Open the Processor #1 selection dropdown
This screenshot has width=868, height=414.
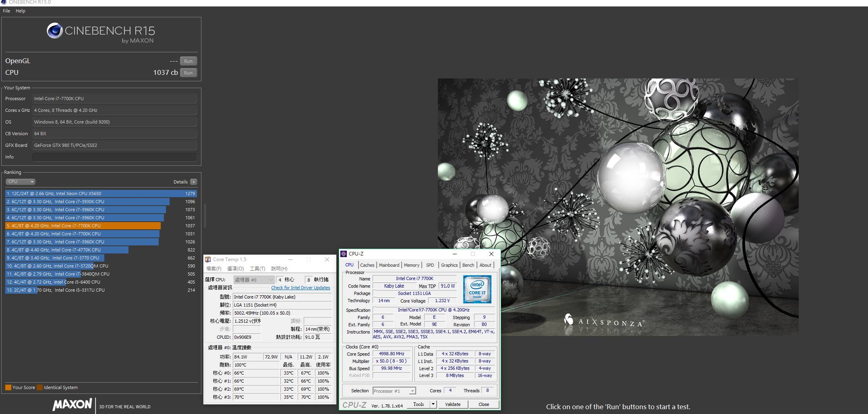pyautogui.click(x=394, y=391)
